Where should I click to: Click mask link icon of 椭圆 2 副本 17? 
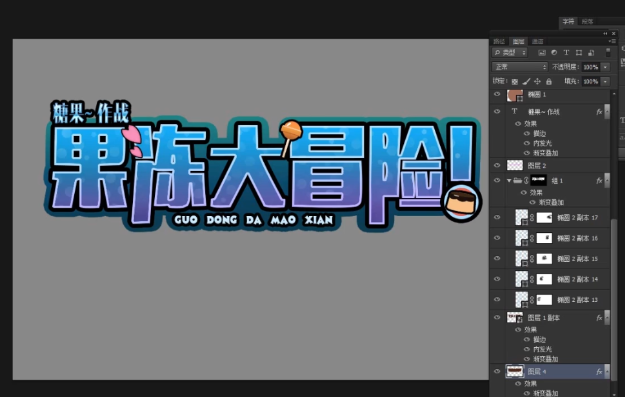pos(532,218)
